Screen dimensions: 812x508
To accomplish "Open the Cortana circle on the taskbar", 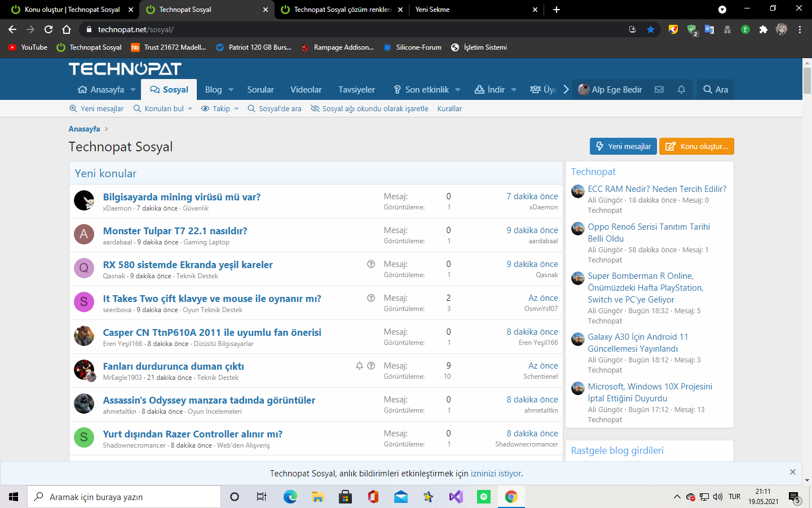I will pyautogui.click(x=235, y=497).
